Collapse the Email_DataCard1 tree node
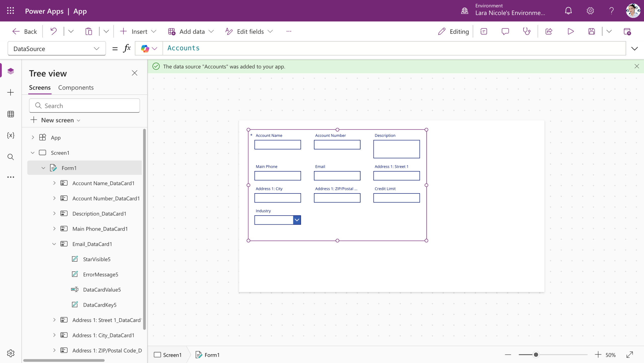 pos(54,244)
